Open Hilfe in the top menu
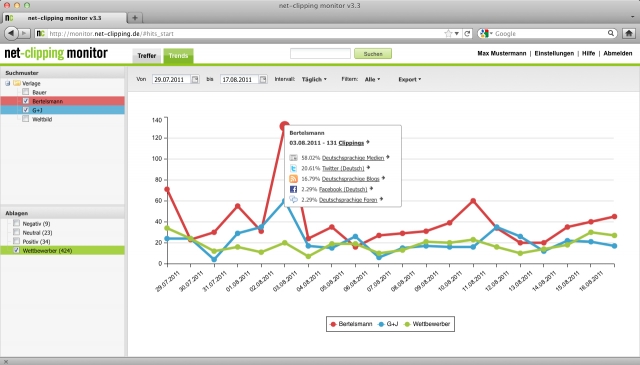The width and height of the screenshot is (640, 365). (x=588, y=53)
